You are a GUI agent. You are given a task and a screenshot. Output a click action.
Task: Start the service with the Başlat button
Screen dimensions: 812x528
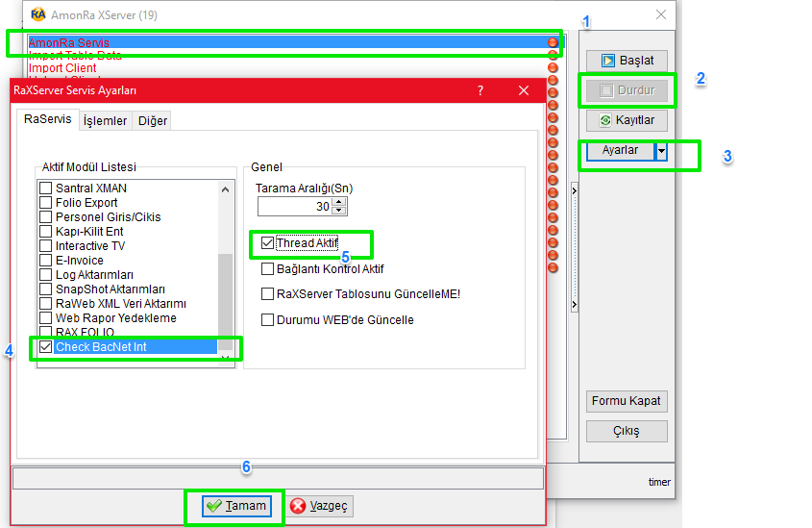point(627,61)
